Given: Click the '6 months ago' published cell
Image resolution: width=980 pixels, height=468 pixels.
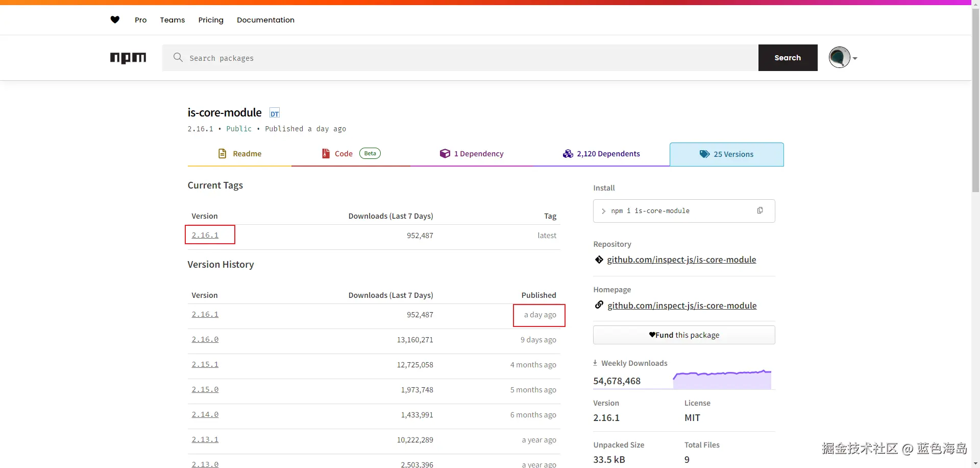Looking at the screenshot, I should (x=533, y=415).
